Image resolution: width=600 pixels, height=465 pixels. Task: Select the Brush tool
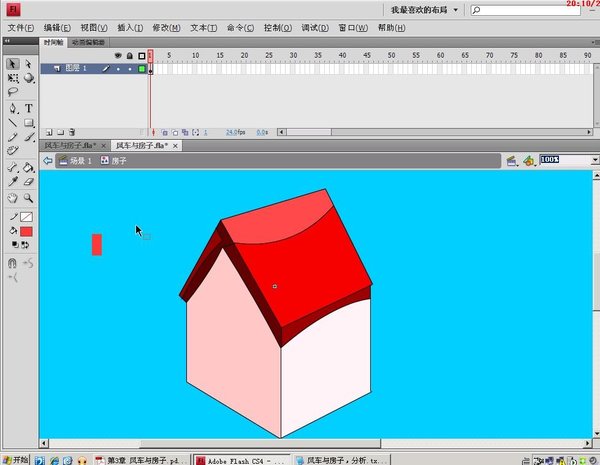pyautogui.click(x=29, y=137)
